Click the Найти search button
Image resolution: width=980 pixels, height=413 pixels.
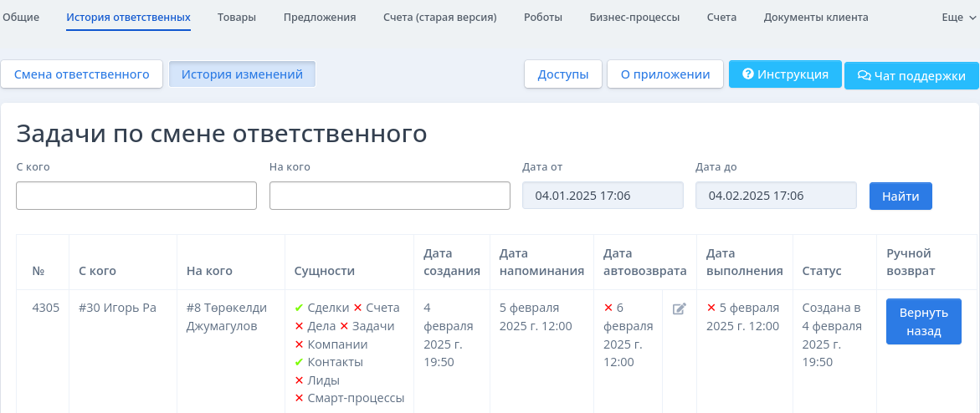tap(900, 196)
